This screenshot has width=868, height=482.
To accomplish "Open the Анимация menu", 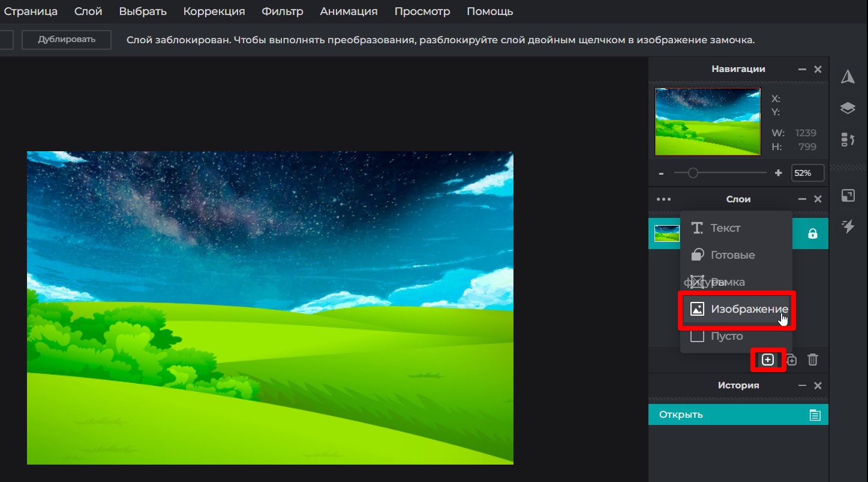I will (x=349, y=11).
